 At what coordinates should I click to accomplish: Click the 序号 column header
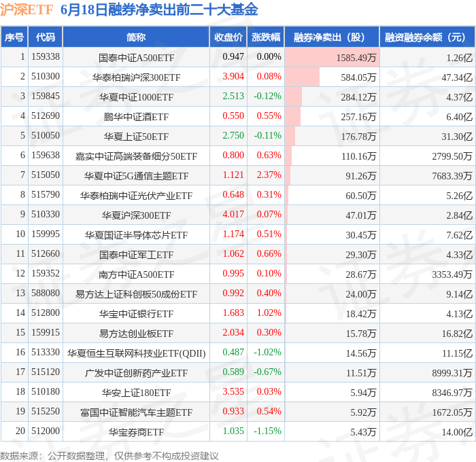[14, 37]
